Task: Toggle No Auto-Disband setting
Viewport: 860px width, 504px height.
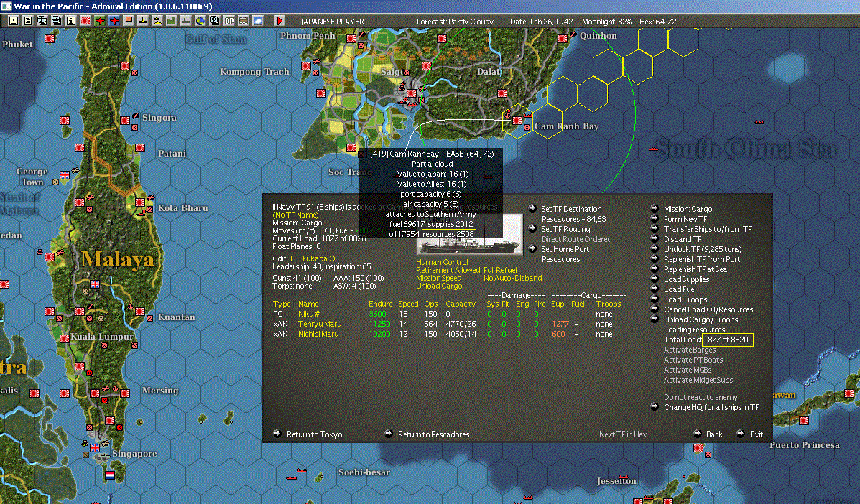Action: tap(513, 279)
